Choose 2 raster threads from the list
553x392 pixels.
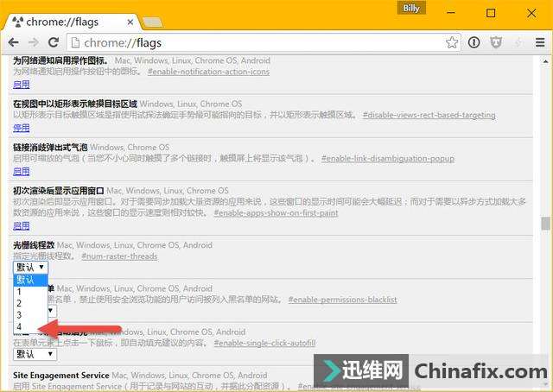click(x=30, y=304)
